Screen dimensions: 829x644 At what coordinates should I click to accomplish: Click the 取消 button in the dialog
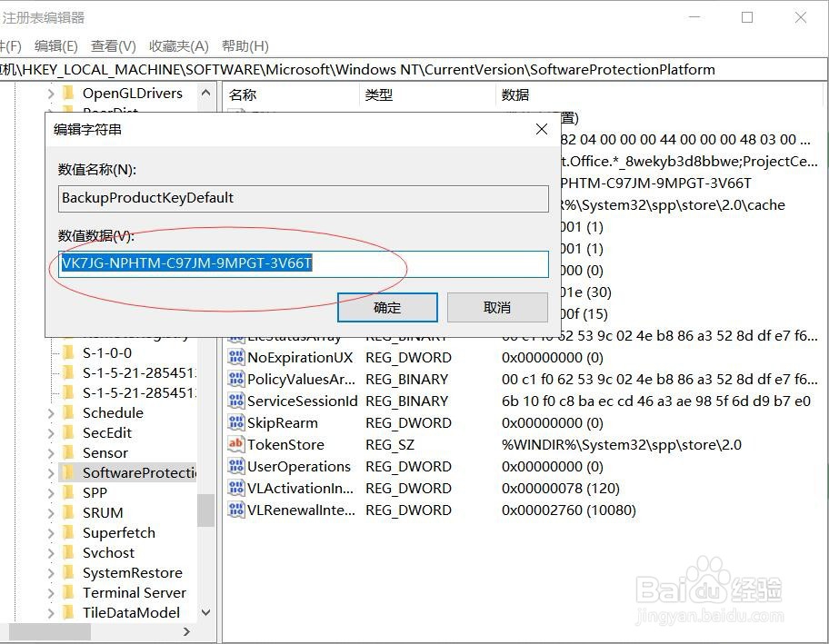click(x=496, y=307)
